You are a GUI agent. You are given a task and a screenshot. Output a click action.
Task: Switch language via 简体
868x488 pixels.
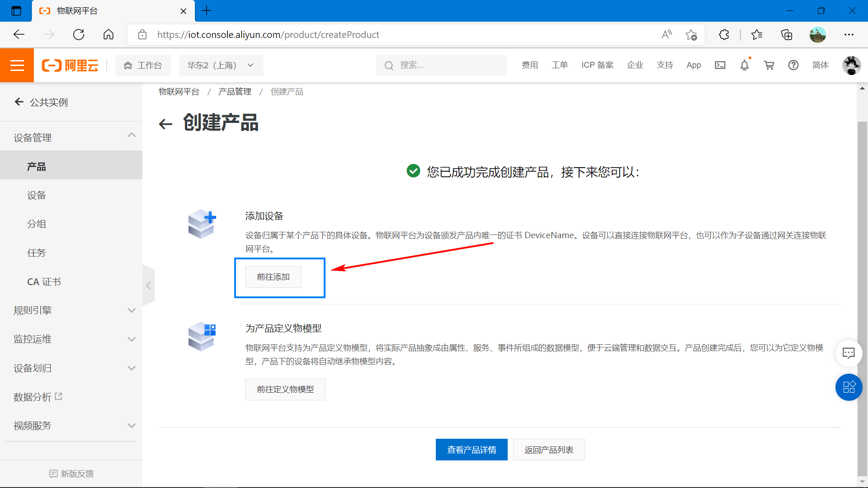pos(821,66)
